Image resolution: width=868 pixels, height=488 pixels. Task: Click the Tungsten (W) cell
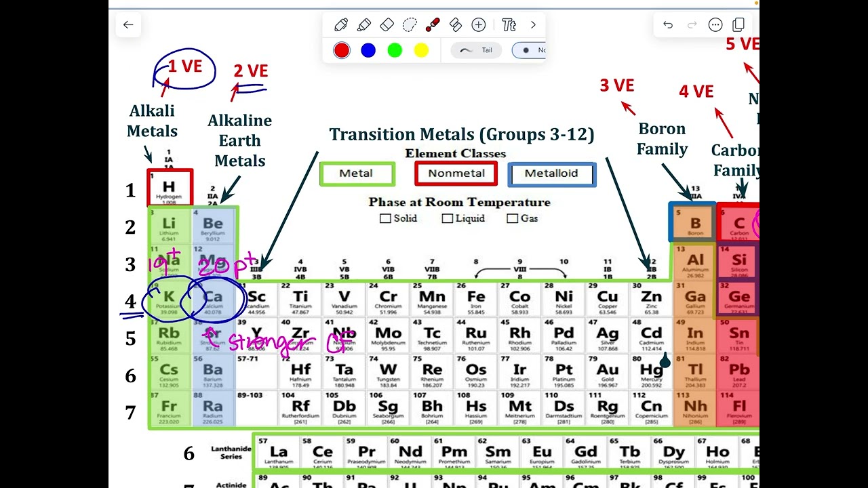(389, 373)
